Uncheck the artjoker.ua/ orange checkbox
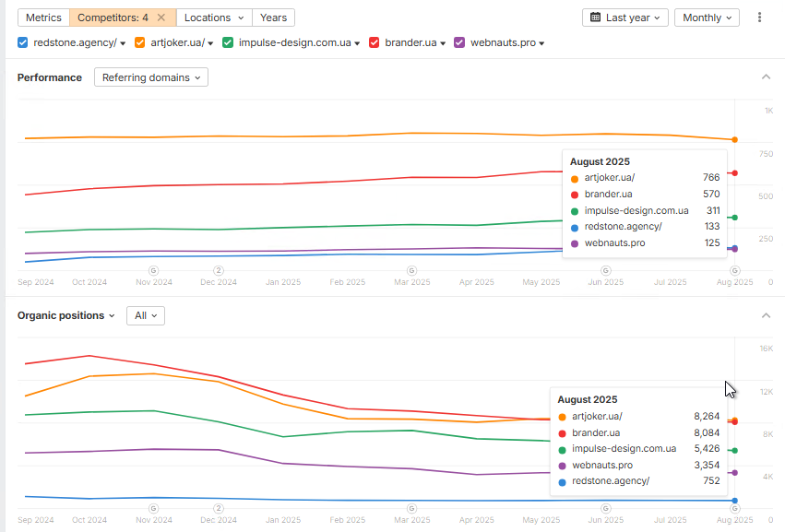 pos(139,42)
